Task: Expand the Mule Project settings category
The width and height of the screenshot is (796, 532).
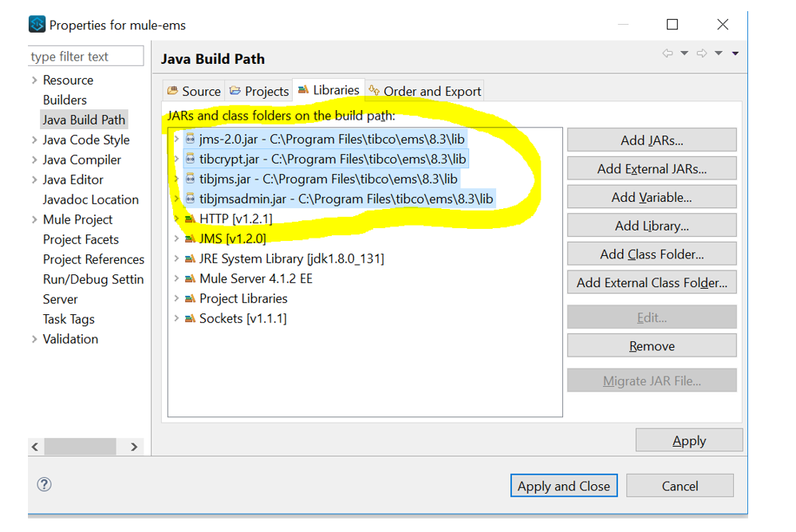Action: (34, 219)
